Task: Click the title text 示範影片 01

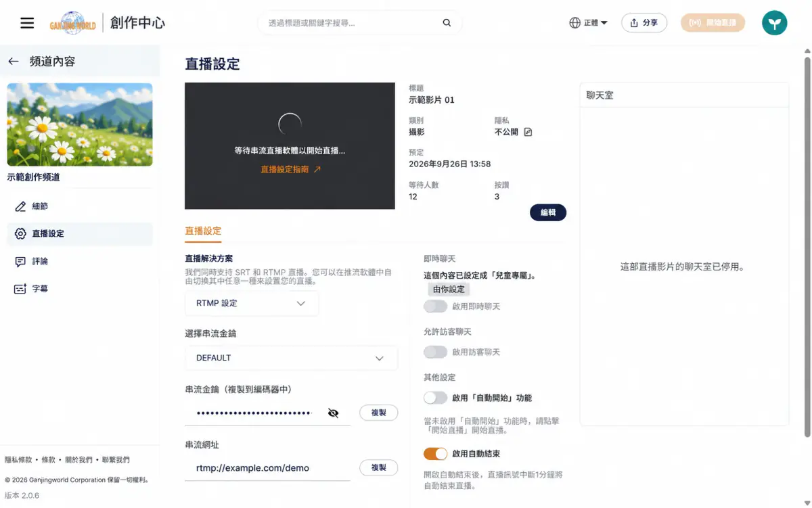Action: point(432,100)
